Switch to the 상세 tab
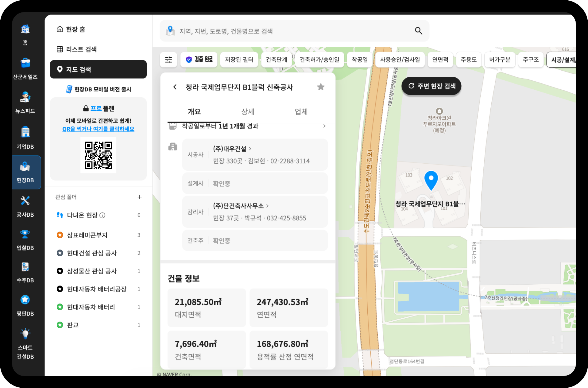This screenshot has height=388, width=588. [x=248, y=112]
